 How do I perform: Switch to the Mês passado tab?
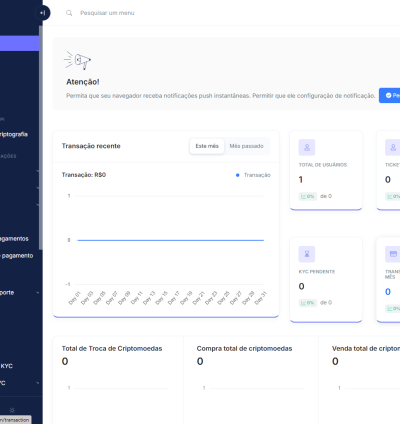246,146
